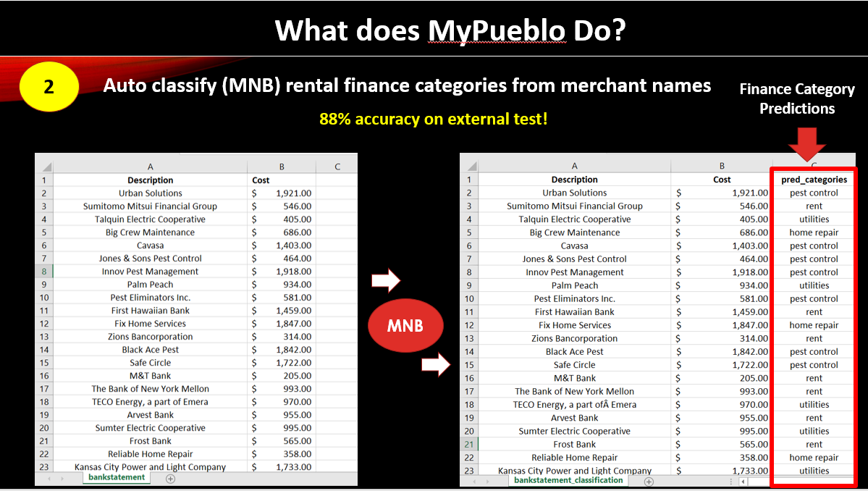This screenshot has height=491, width=868.
Task: Select Innov Pest Management in classification sheet
Action: pos(574,272)
